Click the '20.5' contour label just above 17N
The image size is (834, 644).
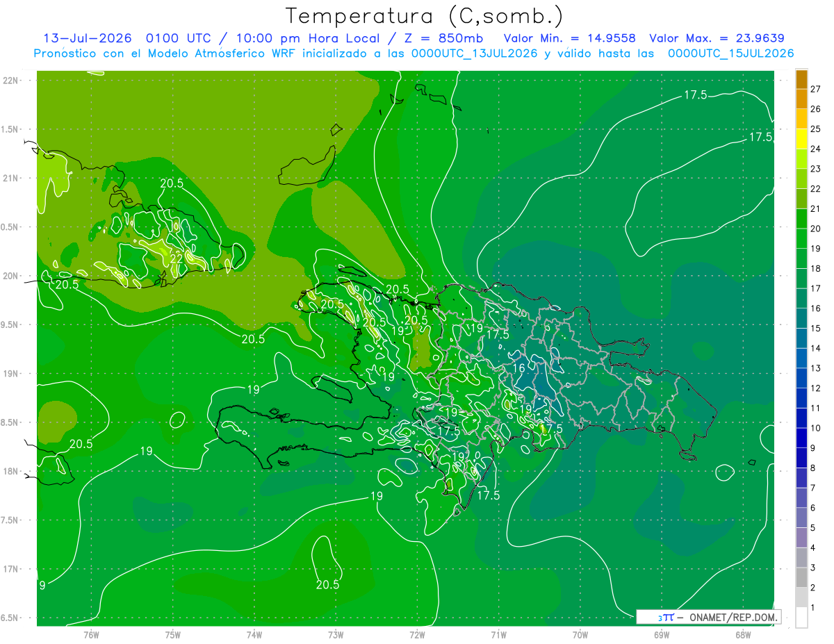[327, 584]
